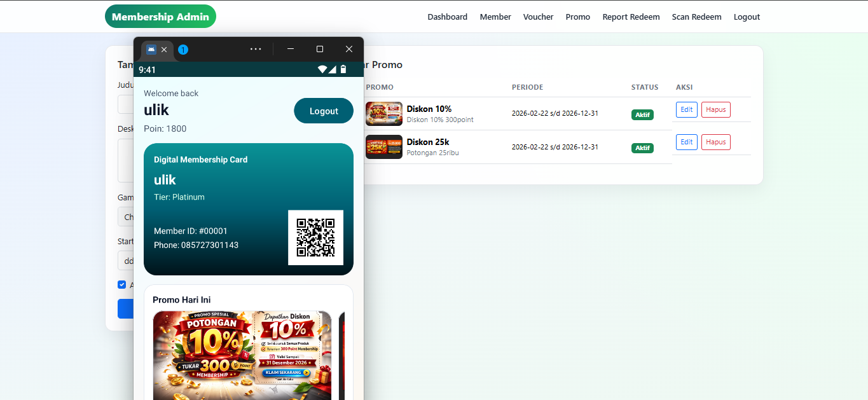Click the QR code on the Digital Membership Card

coord(316,238)
